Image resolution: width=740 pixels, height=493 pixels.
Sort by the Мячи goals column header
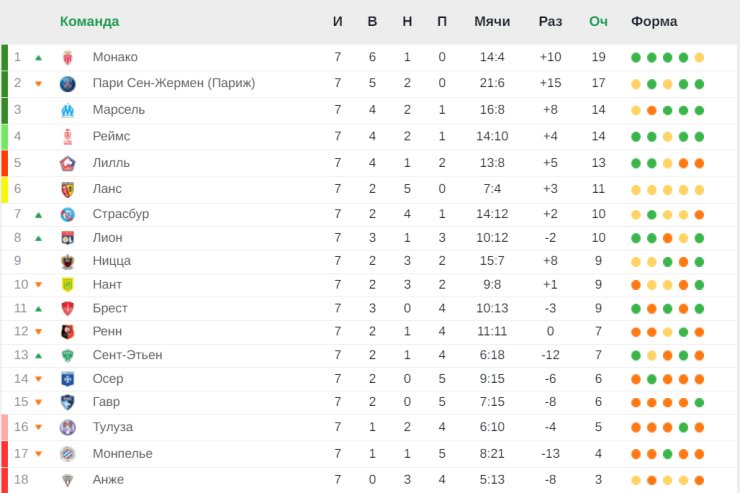(492, 22)
